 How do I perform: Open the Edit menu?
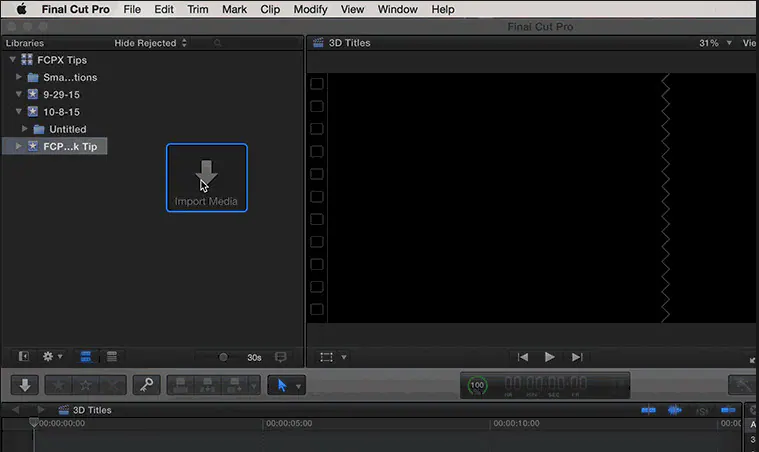[164, 9]
